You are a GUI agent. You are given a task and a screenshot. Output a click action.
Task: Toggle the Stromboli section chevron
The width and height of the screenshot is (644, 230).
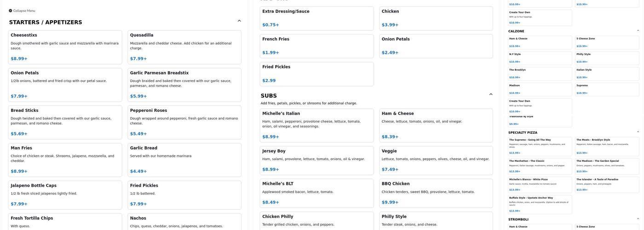[x=638, y=219]
